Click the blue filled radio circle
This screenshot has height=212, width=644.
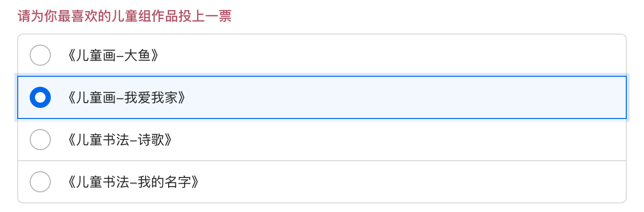pos(40,97)
